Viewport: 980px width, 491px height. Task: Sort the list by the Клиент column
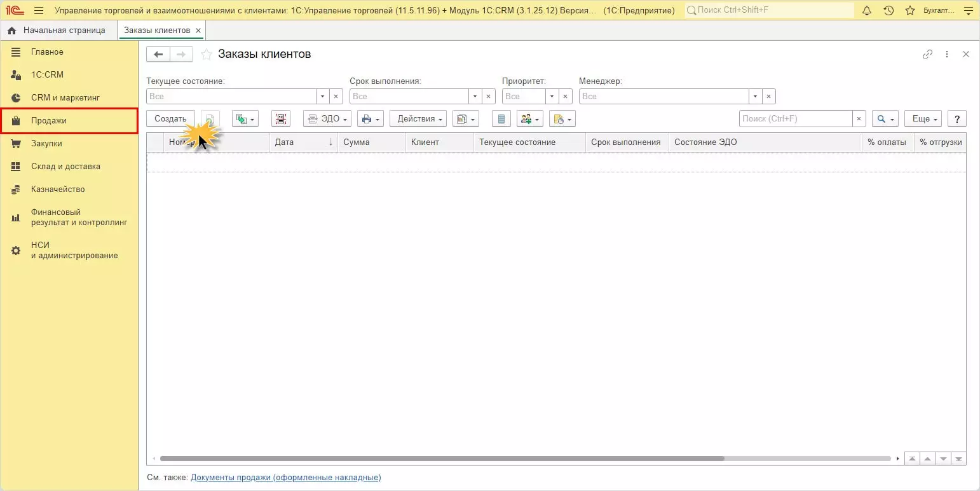pos(440,142)
